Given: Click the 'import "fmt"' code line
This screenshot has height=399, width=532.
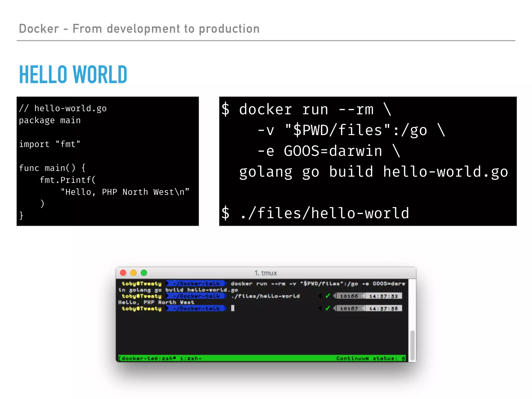Looking at the screenshot, I should click(x=50, y=144).
